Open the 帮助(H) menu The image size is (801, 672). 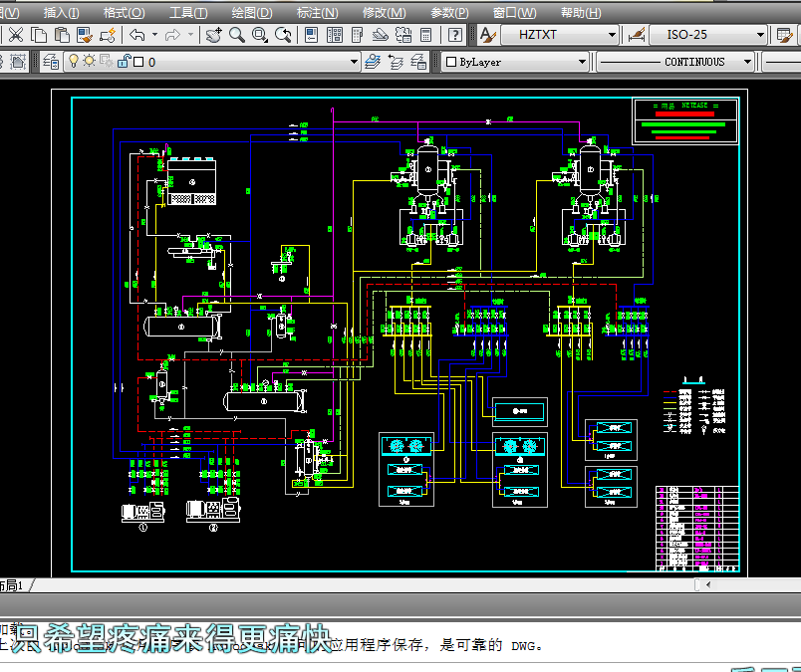581,12
